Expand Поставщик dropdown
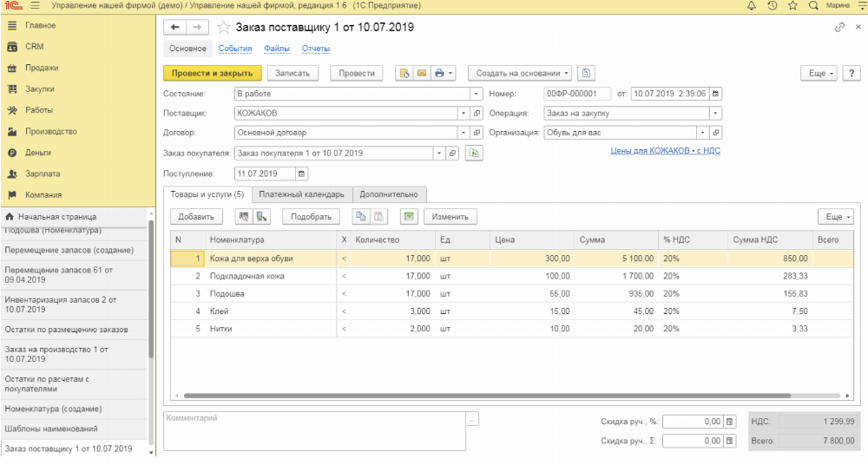The image size is (868, 465). 464,114
